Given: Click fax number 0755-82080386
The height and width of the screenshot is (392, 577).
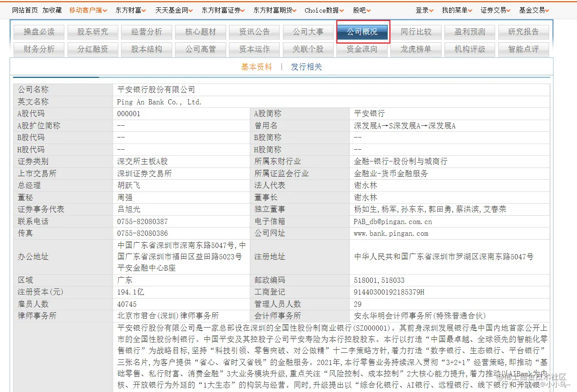Looking at the screenshot, I should tap(142, 234).
